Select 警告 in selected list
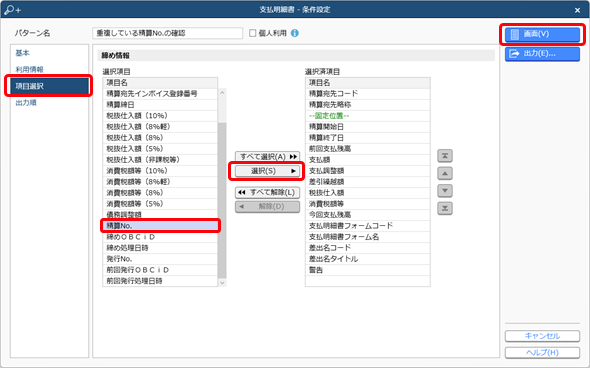This screenshot has height=368, width=590. (x=368, y=270)
